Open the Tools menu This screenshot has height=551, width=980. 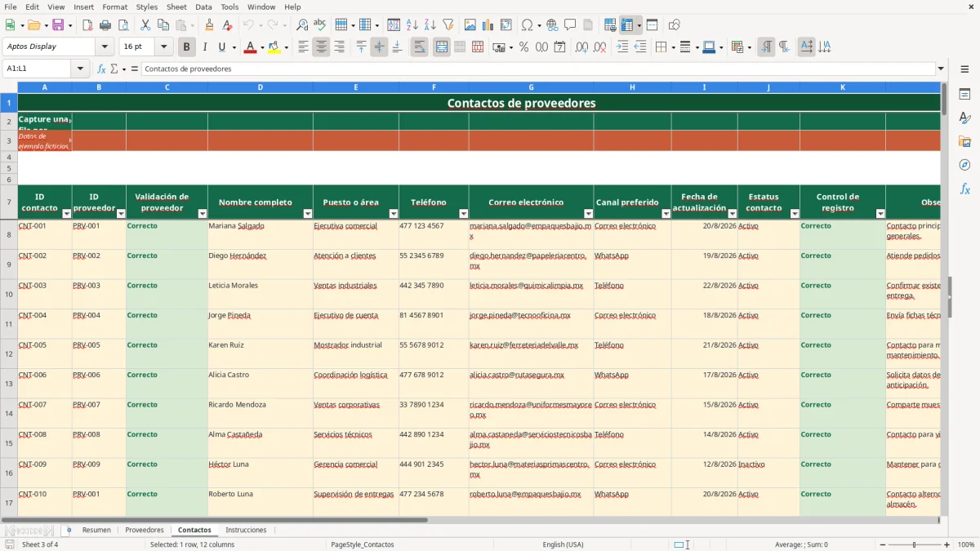(x=229, y=7)
